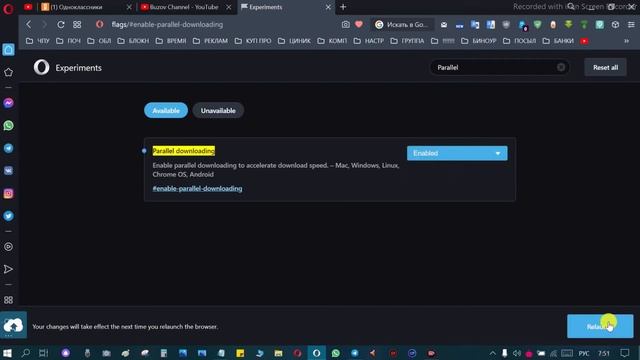The image size is (640, 360).
Task: Open the БИНОУР bookmarks folder
Action: coord(479,41)
